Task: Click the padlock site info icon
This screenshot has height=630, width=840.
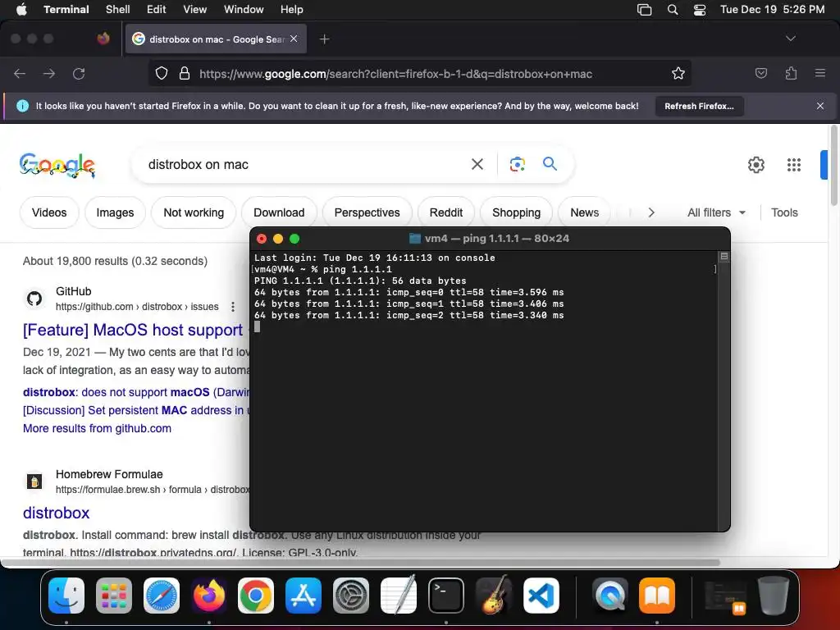Action: [185, 73]
